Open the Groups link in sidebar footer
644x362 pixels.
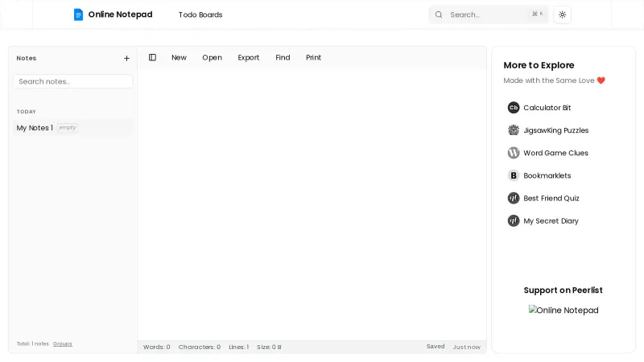click(x=62, y=343)
